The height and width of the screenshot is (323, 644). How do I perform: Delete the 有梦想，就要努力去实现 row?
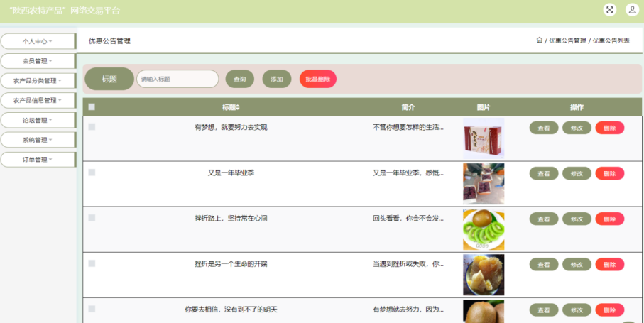click(x=609, y=128)
